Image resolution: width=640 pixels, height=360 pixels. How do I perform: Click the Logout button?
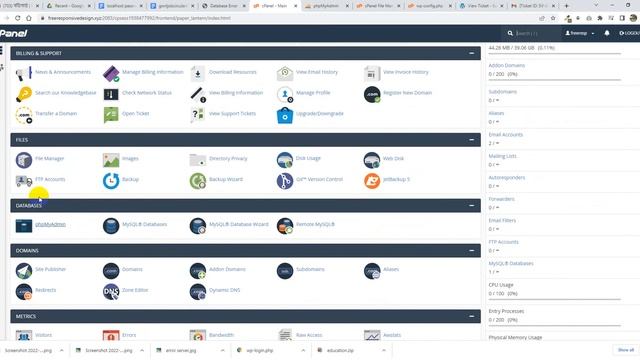click(629, 33)
